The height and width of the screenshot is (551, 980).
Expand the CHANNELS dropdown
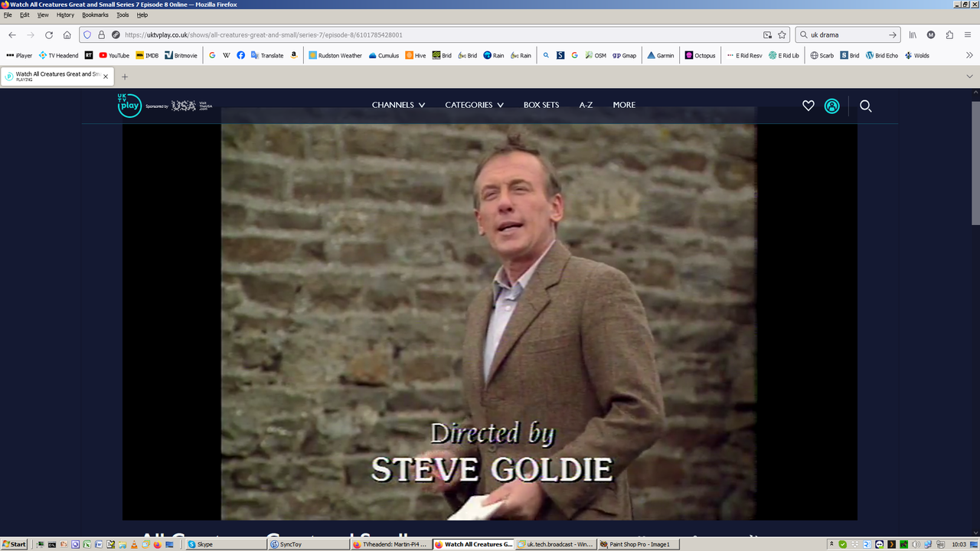coord(398,105)
